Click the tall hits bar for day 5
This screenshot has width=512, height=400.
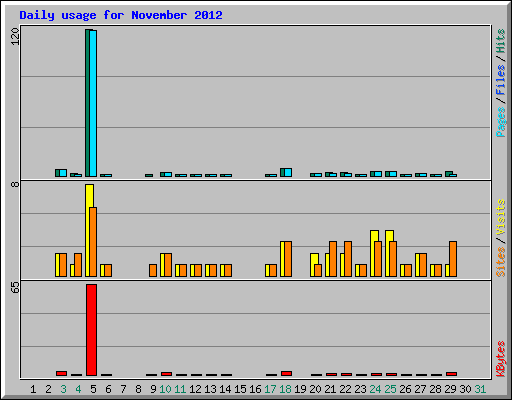coord(88,103)
